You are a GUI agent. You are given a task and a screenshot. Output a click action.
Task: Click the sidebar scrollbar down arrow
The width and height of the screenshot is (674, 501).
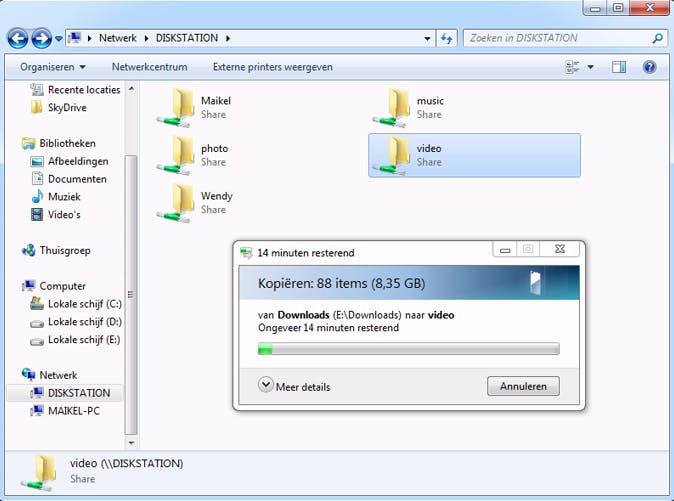[x=132, y=443]
